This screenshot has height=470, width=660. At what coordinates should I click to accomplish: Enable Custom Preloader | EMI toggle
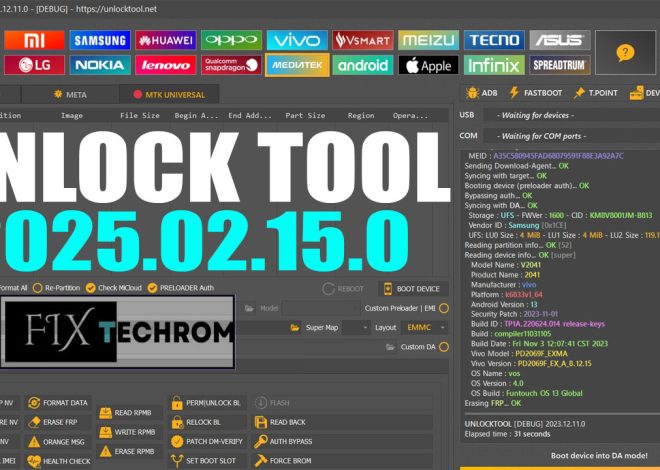tap(444, 308)
